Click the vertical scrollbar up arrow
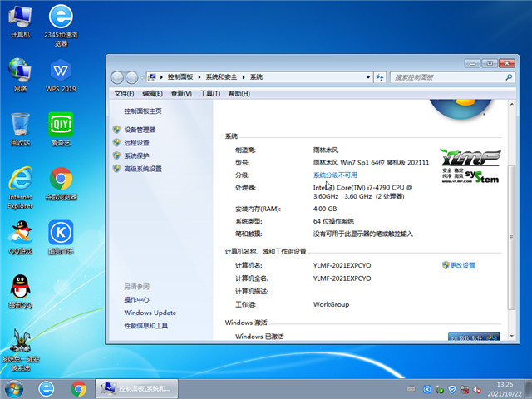Image resolution: width=532 pixels, height=399 pixels. (x=512, y=104)
